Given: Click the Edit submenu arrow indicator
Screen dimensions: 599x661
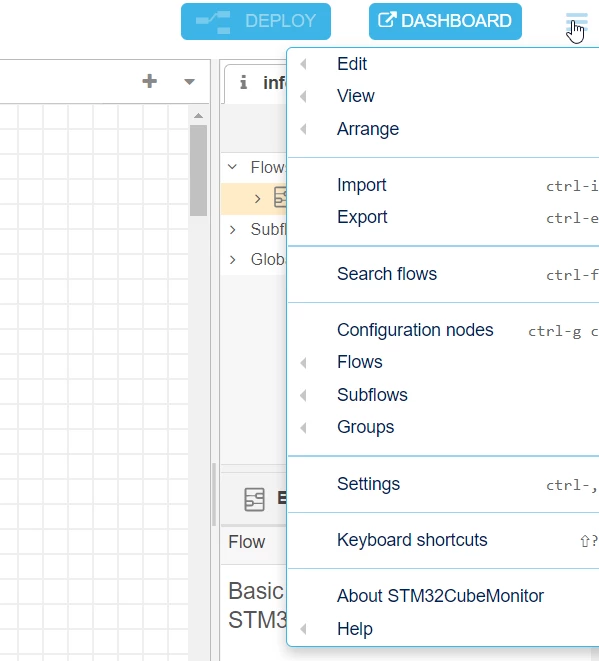Looking at the screenshot, I should (303, 64).
